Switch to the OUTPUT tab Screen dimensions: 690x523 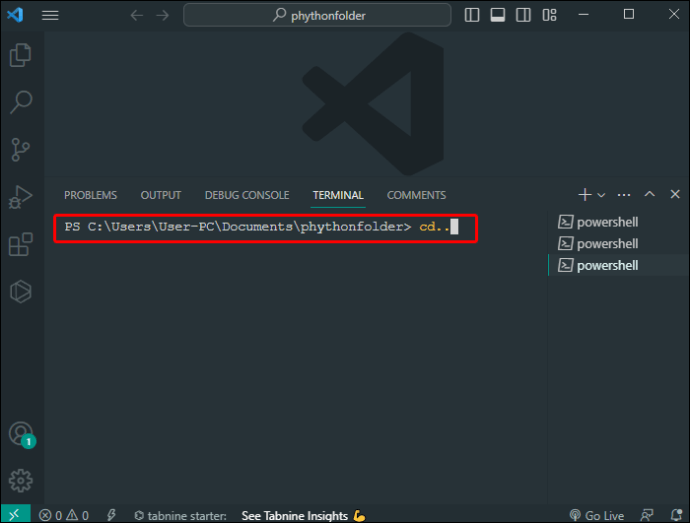pyautogui.click(x=161, y=195)
